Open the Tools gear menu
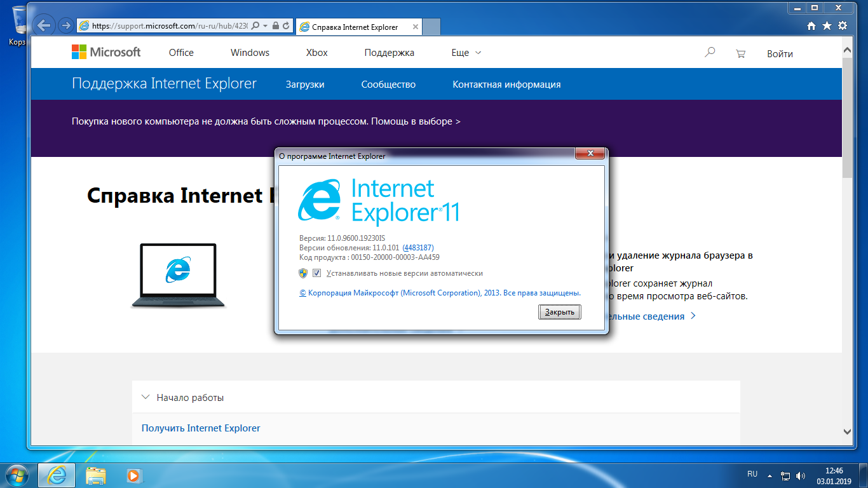The width and height of the screenshot is (868, 488). coord(843,25)
